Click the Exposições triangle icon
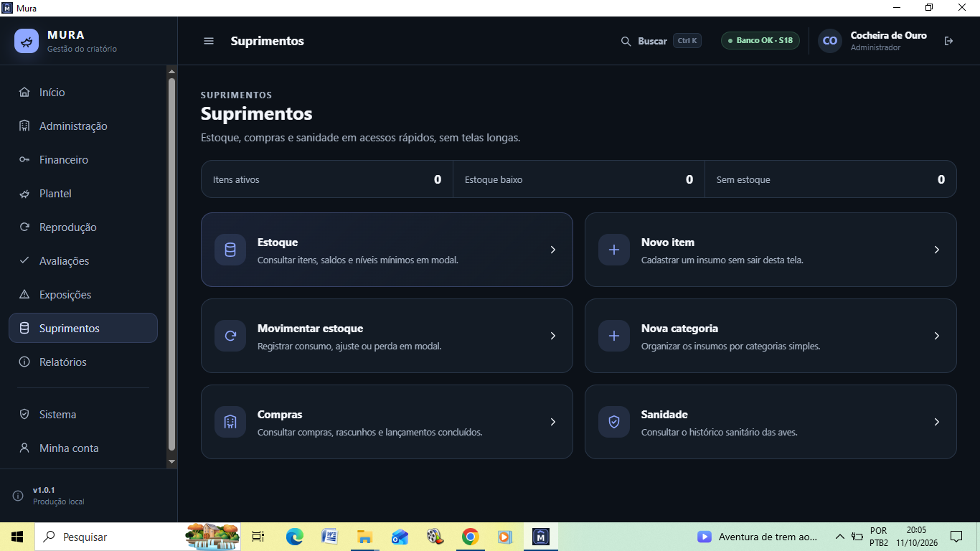This screenshot has height=551, width=980. click(x=24, y=294)
